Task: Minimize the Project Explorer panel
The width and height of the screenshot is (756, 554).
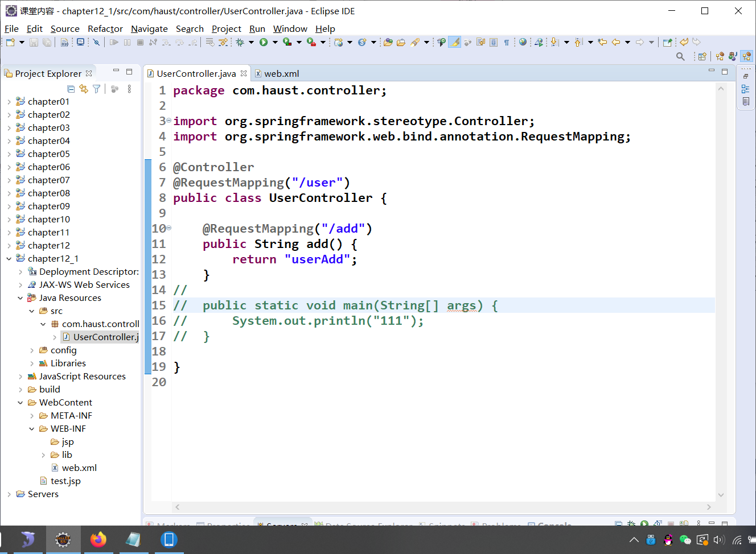Action: click(116, 71)
